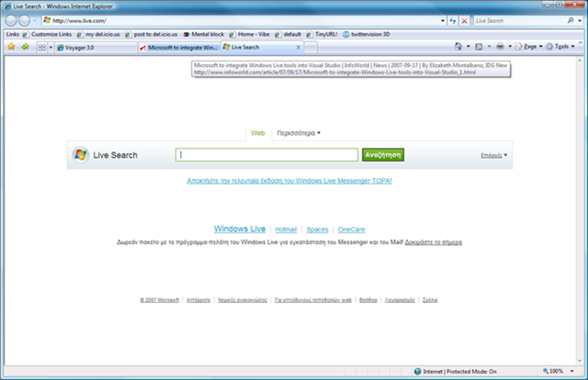Click the Internet zone globe in status bar
The height and width of the screenshot is (380, 588).
417,372
